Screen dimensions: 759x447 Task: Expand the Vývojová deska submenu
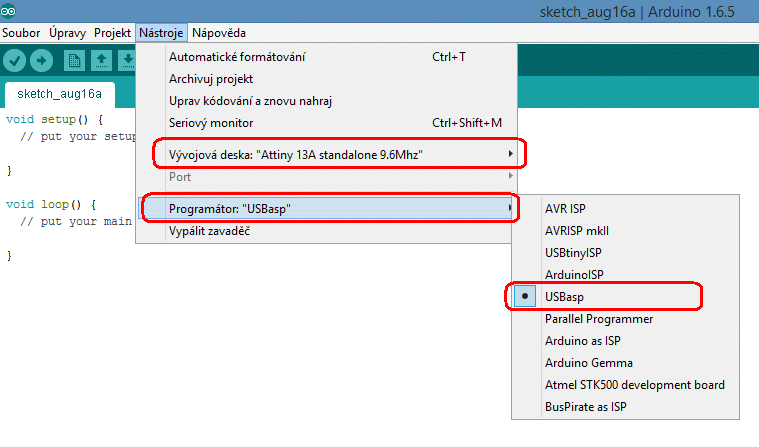pos(327,154)
